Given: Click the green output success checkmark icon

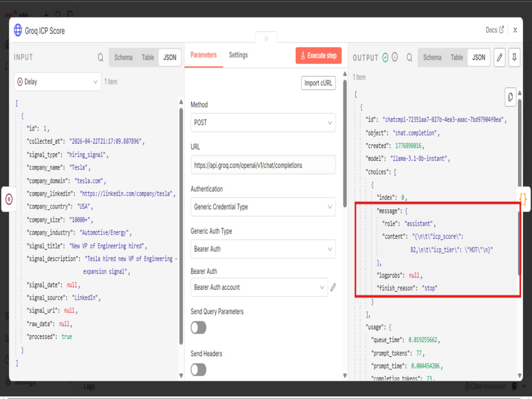Looking at the screenshot, I should pos(385,57).
